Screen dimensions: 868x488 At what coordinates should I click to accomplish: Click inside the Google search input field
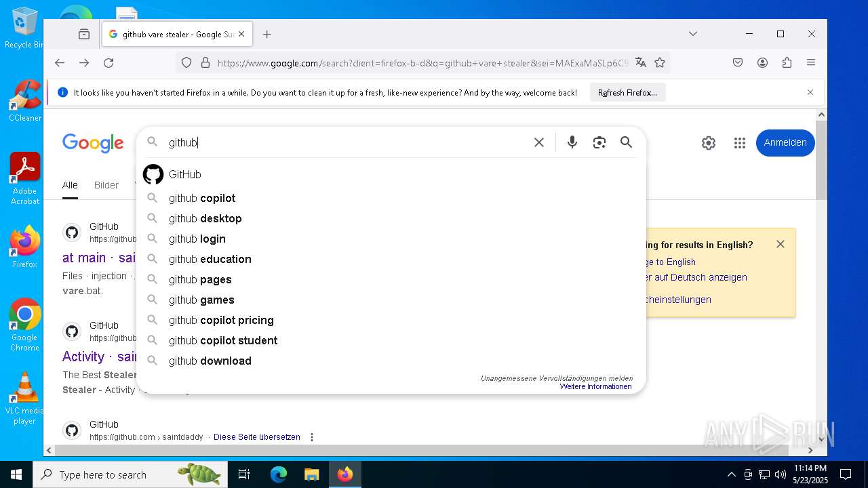pyautogui.click(x=346, y=142)
